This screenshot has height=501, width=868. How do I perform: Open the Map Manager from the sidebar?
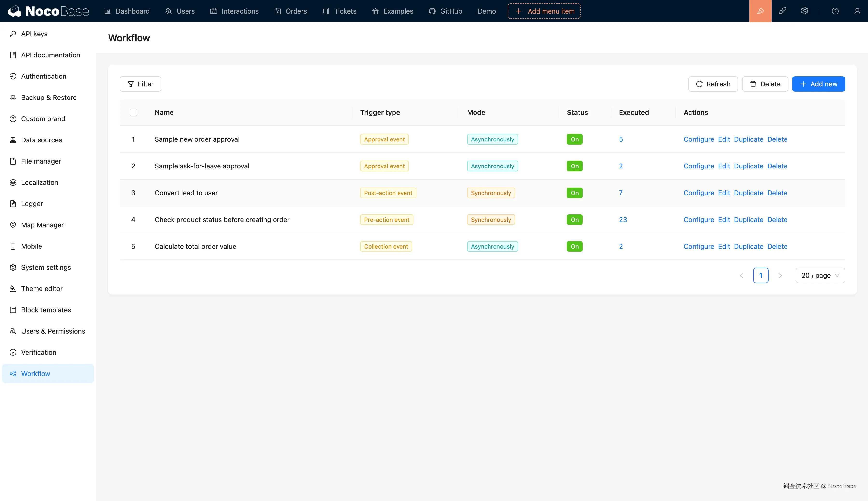(43, 225)
